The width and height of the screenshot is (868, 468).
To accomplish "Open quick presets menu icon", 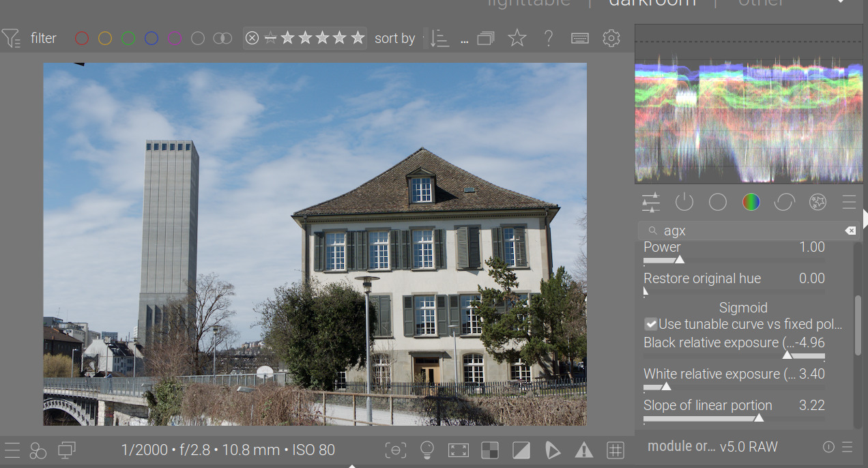I will 12,450.
